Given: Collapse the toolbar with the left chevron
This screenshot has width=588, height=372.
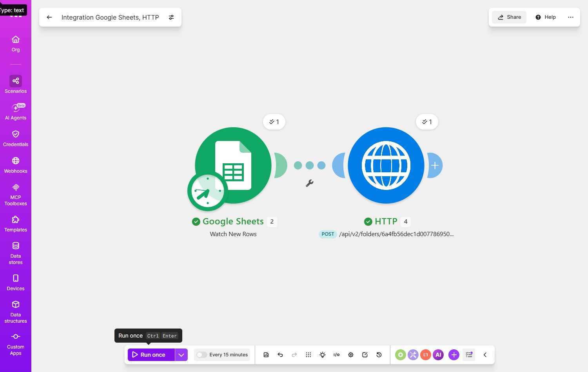Looking at the screenshot, I should [x=485, y=355].
